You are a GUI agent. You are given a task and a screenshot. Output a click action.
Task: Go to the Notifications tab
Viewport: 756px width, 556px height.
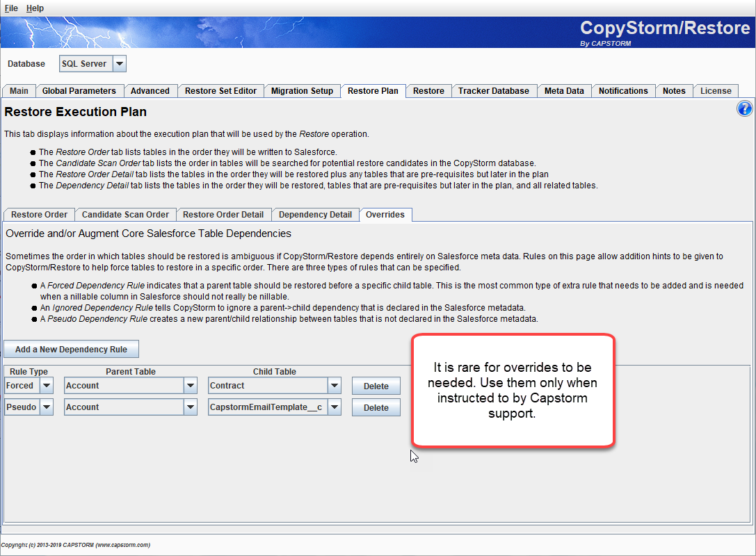(x=623, y=91)
